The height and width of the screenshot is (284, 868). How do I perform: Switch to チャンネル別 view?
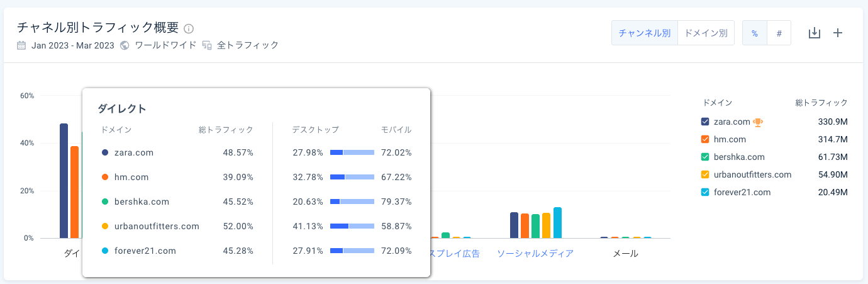tap(645, 33)
